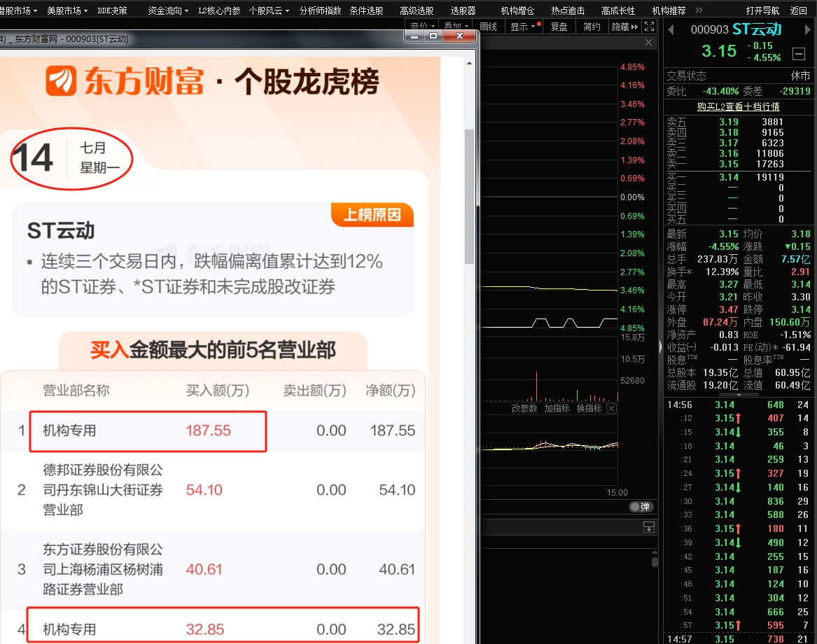Open the 美股市场 dropdown menu

tap(67, 10)
